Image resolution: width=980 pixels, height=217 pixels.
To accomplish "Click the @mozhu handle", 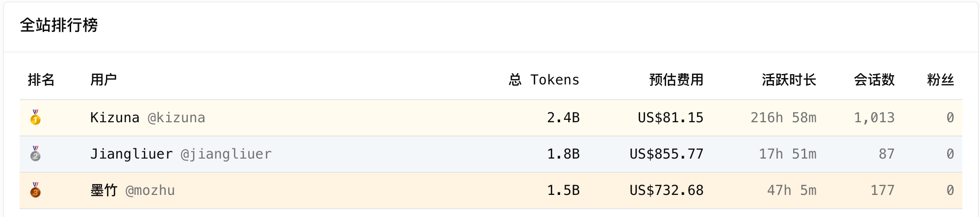I will point(150,190).
